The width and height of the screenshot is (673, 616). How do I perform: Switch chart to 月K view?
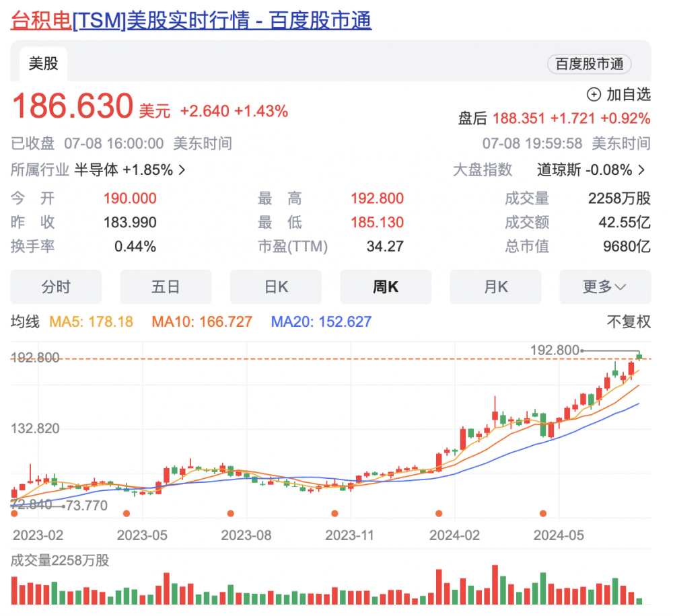(x=495, y=286)
